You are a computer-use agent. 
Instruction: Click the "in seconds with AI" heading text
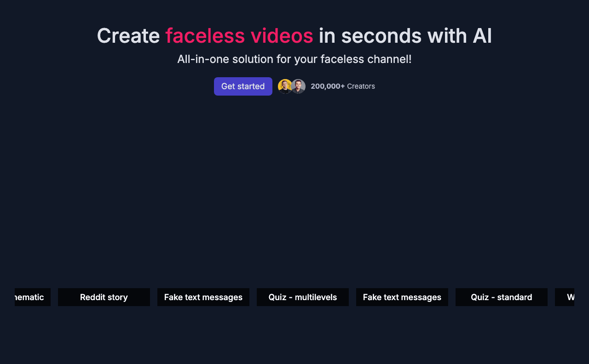point(405,36)
